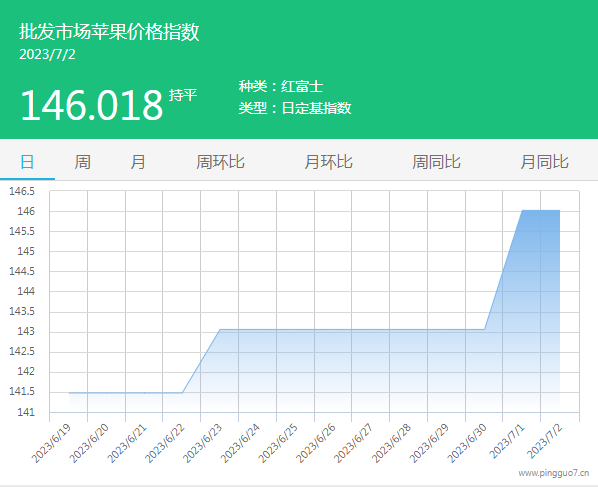Screen dimensions: 598x487
Task: Click the 2023/7/2 x-axis date label
Action: click(545, 441)
